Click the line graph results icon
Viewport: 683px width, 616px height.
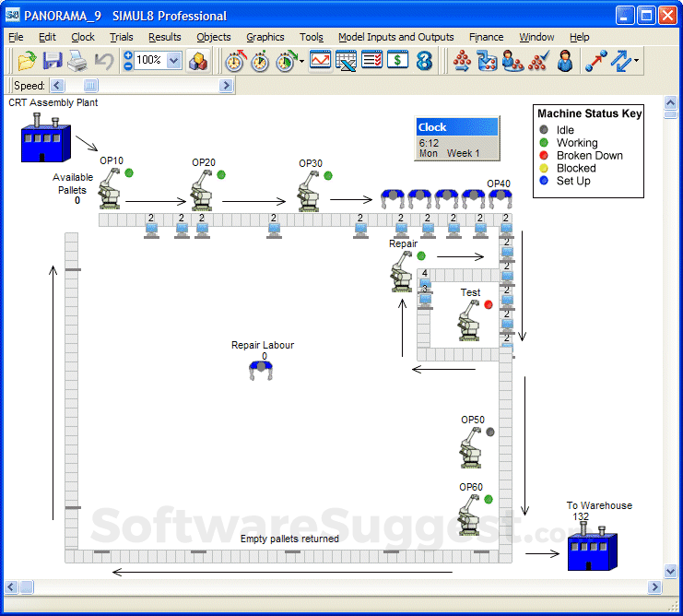coord(320,62)
